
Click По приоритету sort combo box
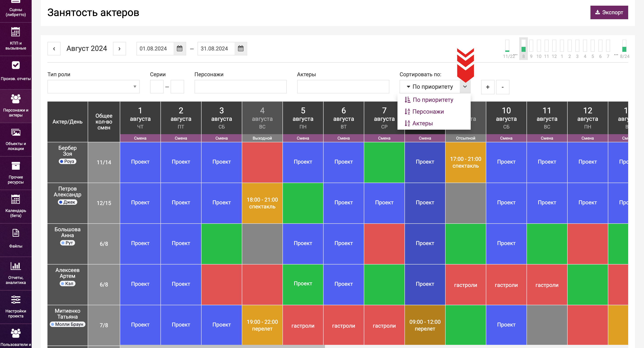coord(430,87)
